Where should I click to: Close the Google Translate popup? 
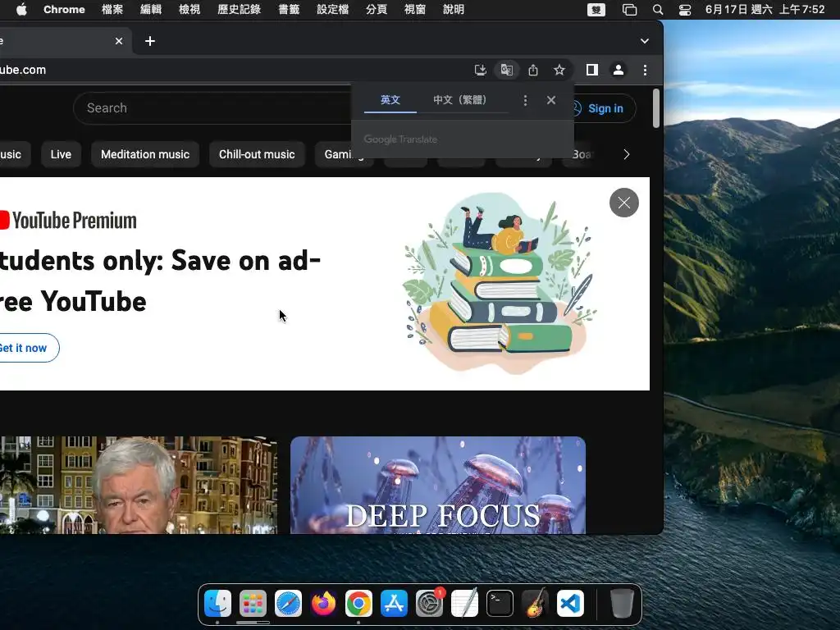[550, 100]
